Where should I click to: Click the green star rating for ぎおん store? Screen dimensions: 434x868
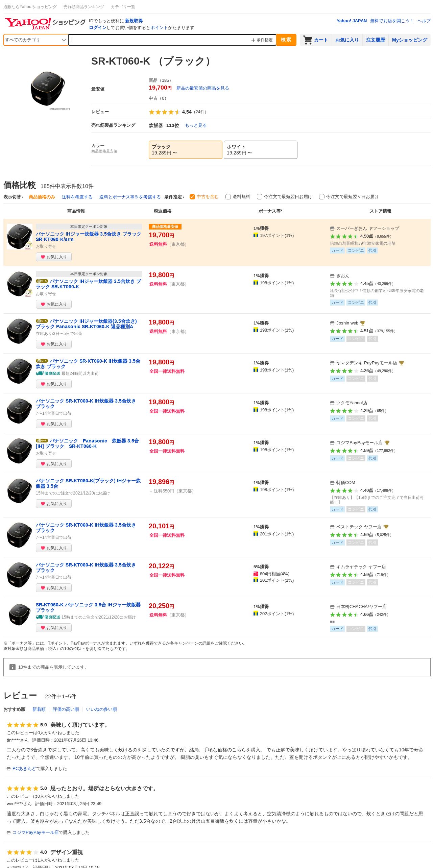click(x=344, y=284)
